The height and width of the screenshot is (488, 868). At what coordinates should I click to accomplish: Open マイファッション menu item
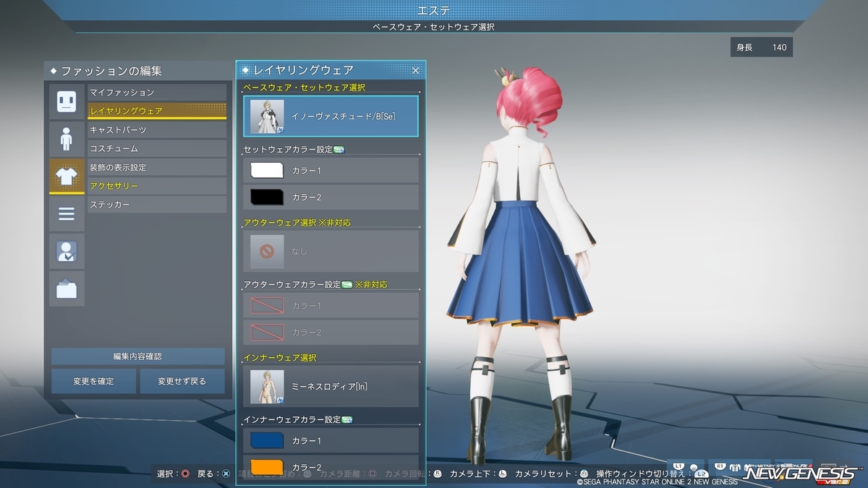[x=157, y=93]
